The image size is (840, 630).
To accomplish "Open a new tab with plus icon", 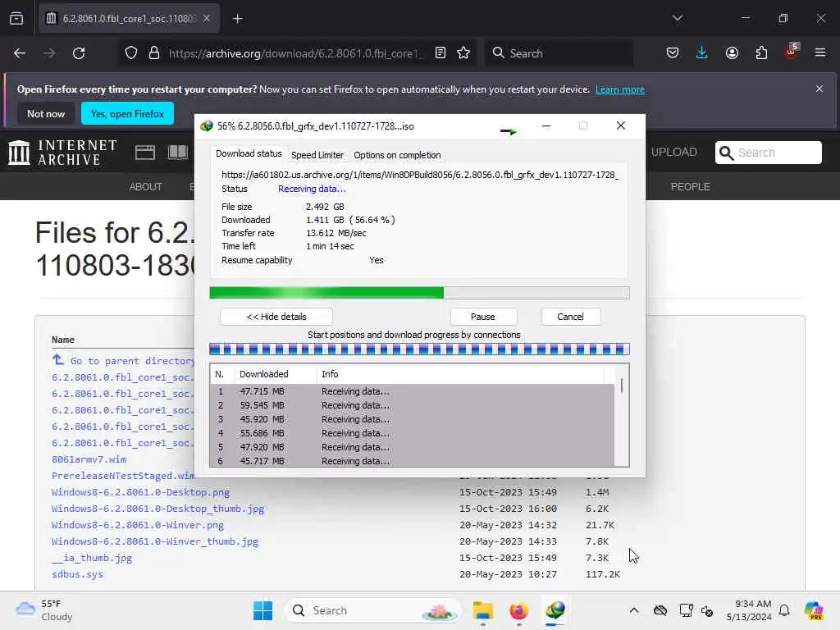I will (238, 19).
